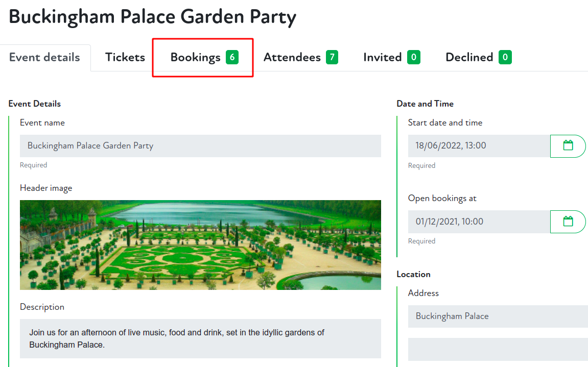
Task: Show the Declined tab
Action: point(469,57)
